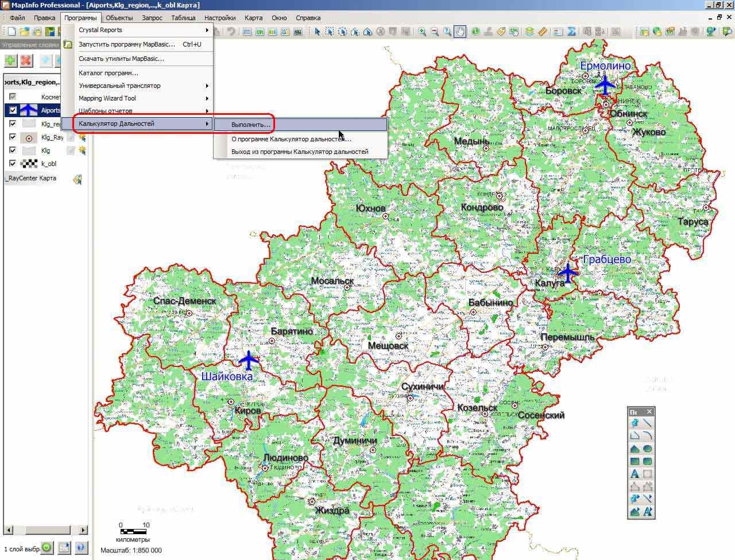The height and width of the screenshot is (560, 735).
Task: Open the Карта menu
Action: coord(254,18)
